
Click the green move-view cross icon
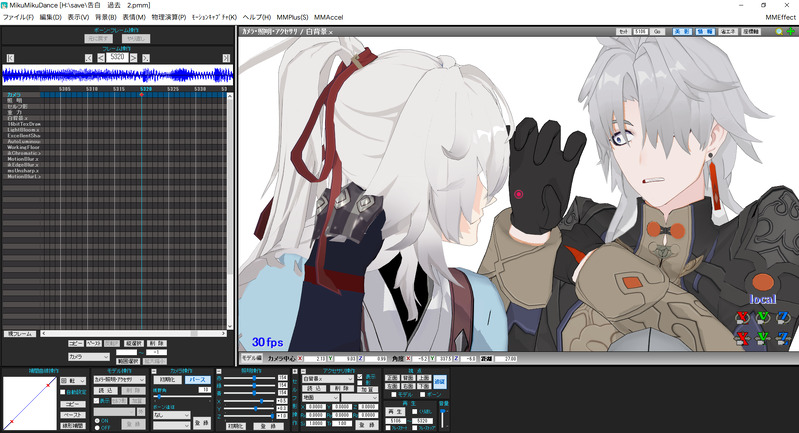click(x=791, y=32)
